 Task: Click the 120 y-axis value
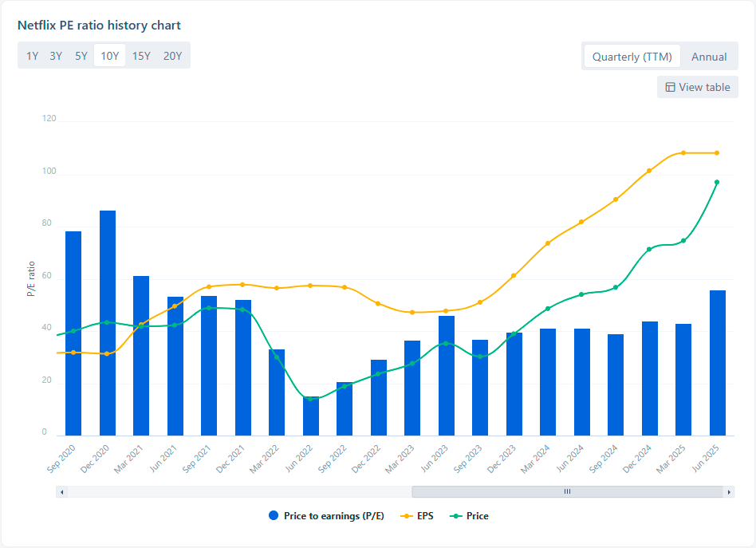click(49, 118)
